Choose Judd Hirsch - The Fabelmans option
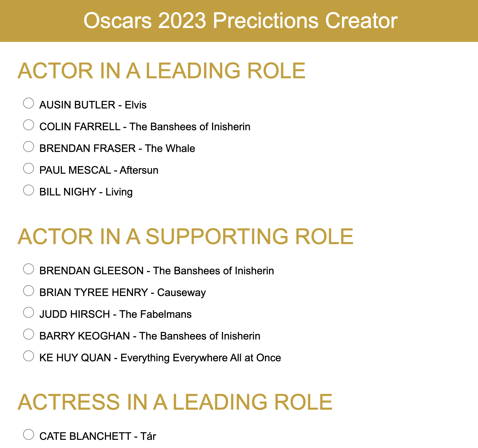 point(29,313)
